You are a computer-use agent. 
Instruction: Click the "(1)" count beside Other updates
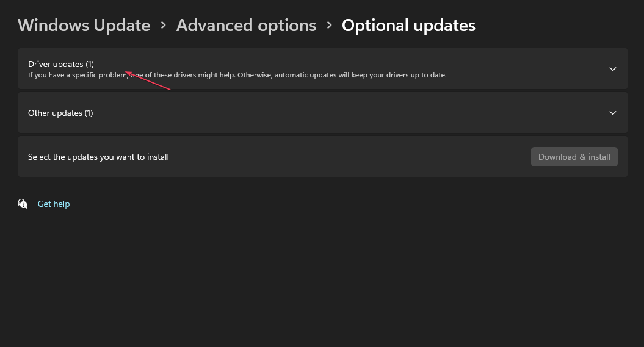(x=89, y=113)
